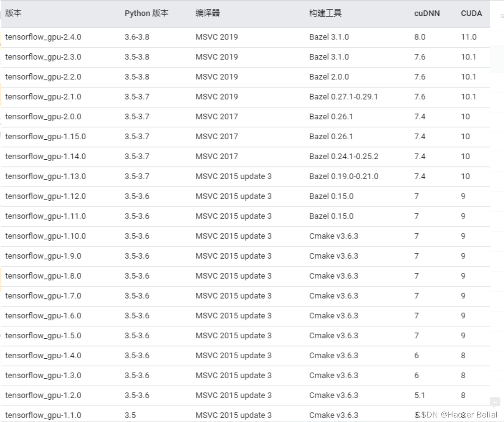
Task: Click Bazel 3.1.0 in the 2.4.0 row
Action: point(329,37)
